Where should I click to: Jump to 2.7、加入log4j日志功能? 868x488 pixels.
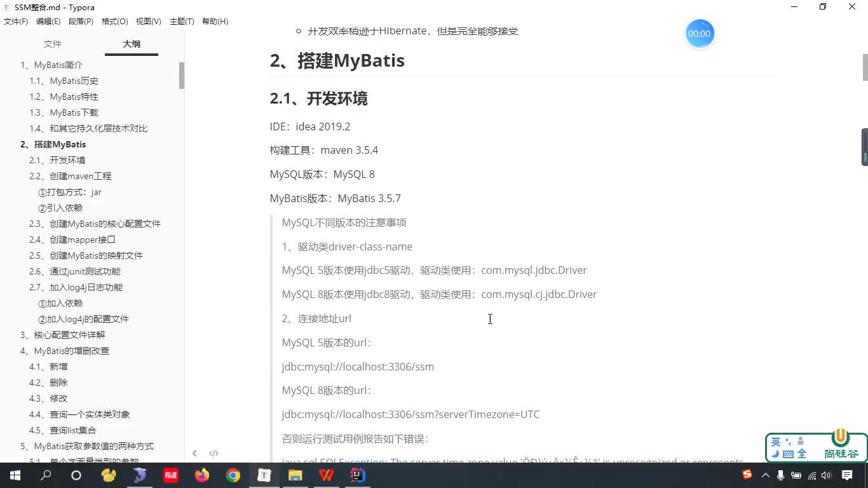[x=76, y=287]
